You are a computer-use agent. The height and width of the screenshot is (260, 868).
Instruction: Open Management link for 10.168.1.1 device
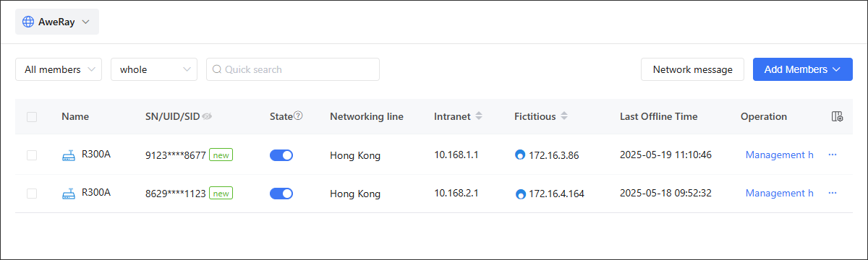pyautogui.click(x=779, y=155)
